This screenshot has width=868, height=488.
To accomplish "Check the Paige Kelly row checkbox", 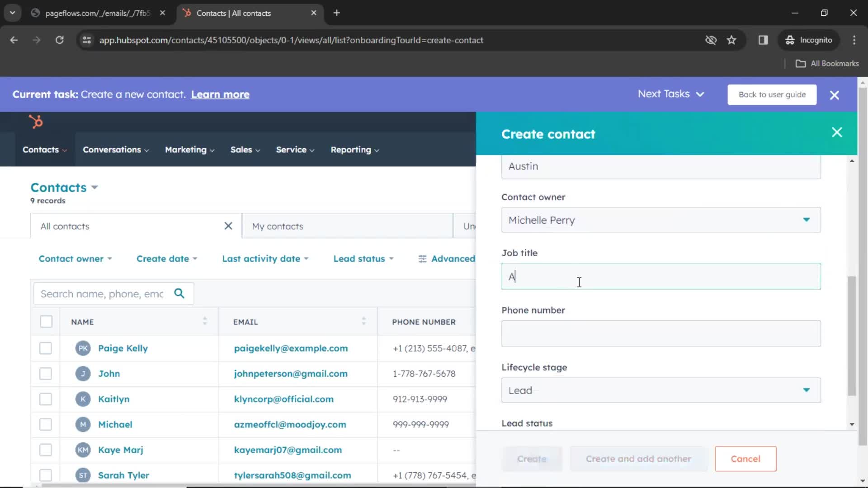I will pos(46,348).
